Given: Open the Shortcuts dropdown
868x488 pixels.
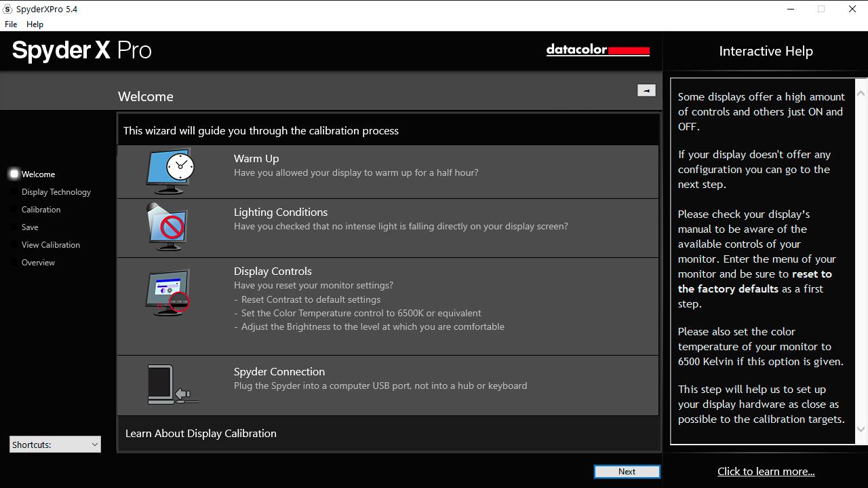Looking at the screenshot, I should click(55, 445).
